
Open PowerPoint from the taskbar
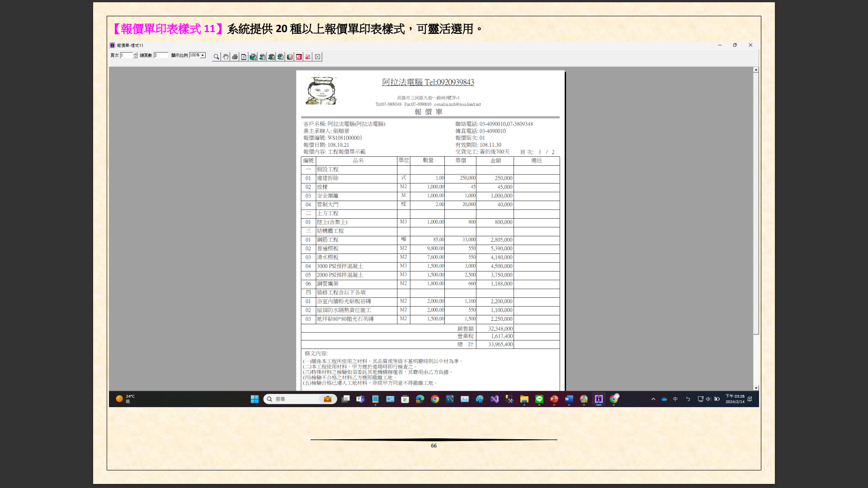pos(554,399)
